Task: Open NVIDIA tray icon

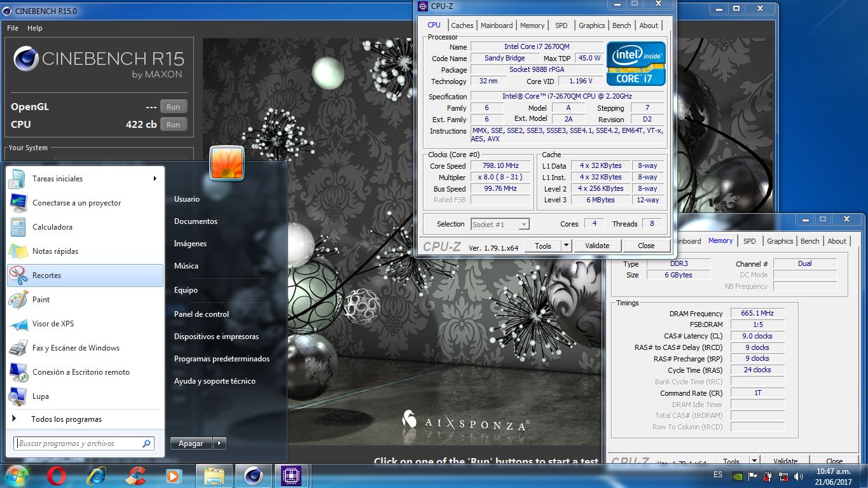Action: pos(738,476)
